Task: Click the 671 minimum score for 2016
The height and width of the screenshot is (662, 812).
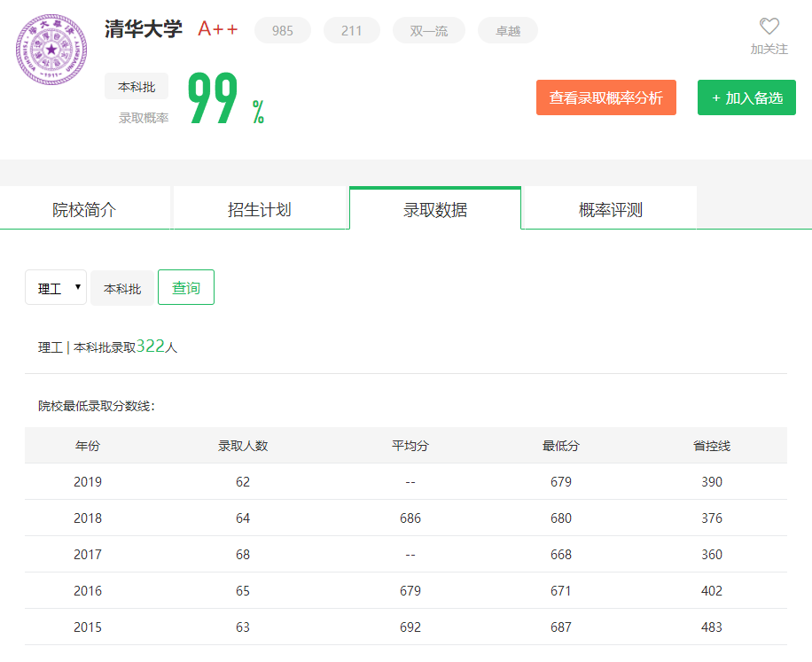Action: pos(561,590)
